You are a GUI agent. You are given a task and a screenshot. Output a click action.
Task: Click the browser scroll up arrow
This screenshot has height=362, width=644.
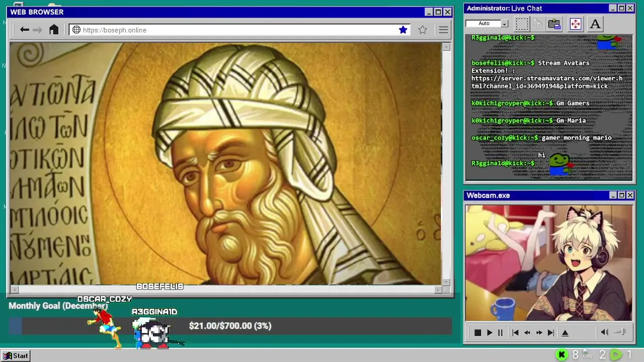click(x=446, y=47)
